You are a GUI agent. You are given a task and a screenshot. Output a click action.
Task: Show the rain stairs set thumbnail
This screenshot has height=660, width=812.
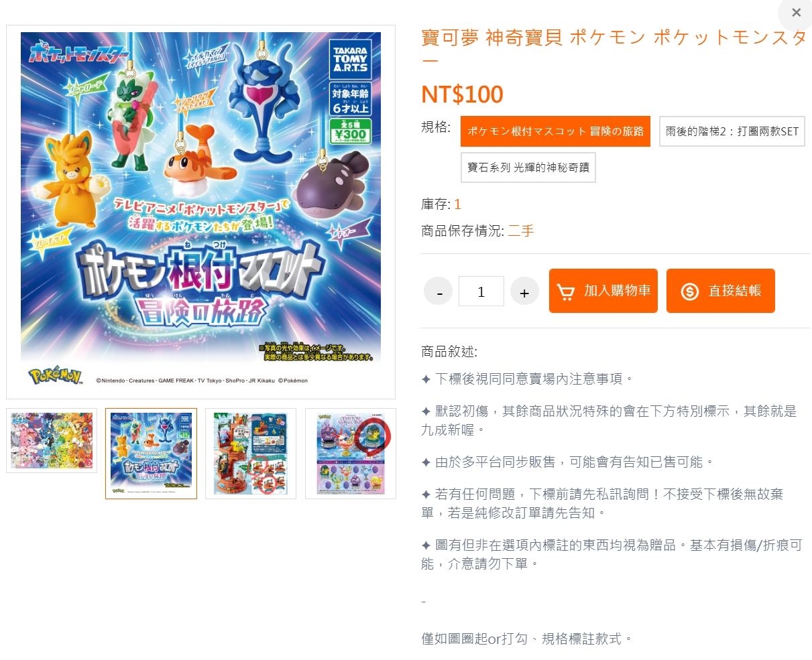point(251,454)
